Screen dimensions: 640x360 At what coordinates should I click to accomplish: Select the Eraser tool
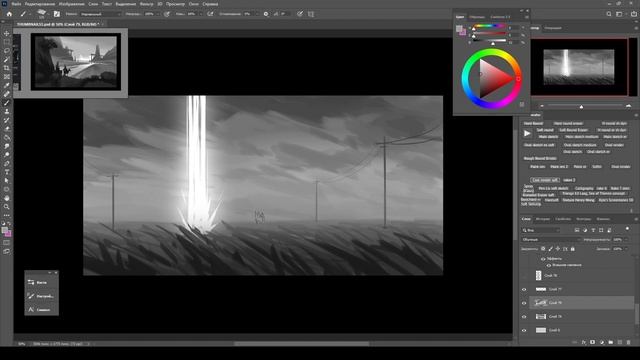(x=7, y=129)
